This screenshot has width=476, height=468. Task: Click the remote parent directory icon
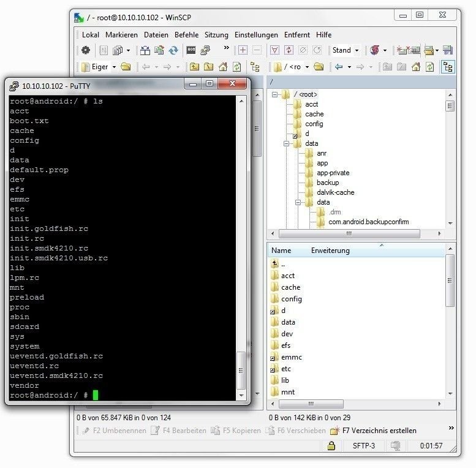[387, 67]
